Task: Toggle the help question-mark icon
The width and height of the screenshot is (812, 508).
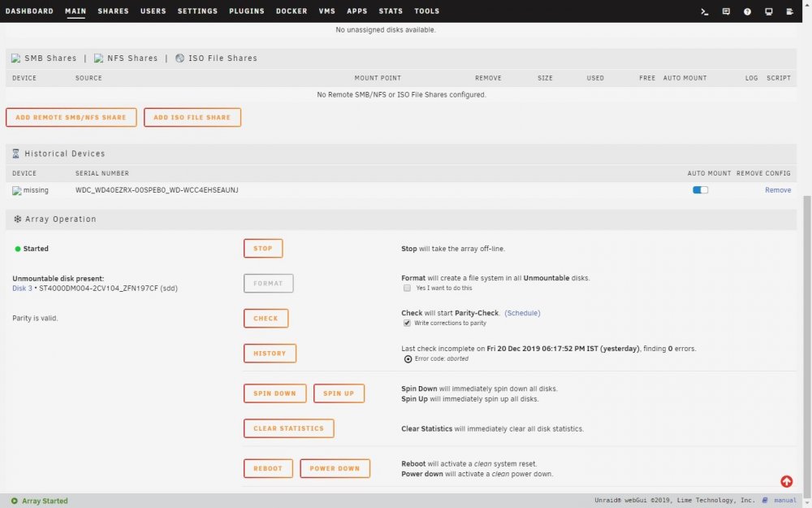Action: [x=747, y=11]
